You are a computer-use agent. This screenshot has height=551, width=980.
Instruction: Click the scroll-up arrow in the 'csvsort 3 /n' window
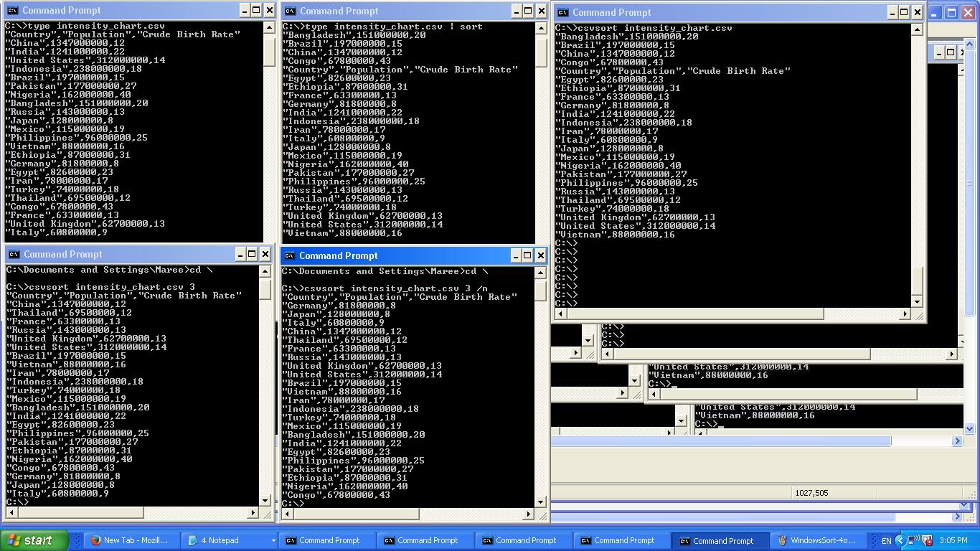(x=540, y=273)
